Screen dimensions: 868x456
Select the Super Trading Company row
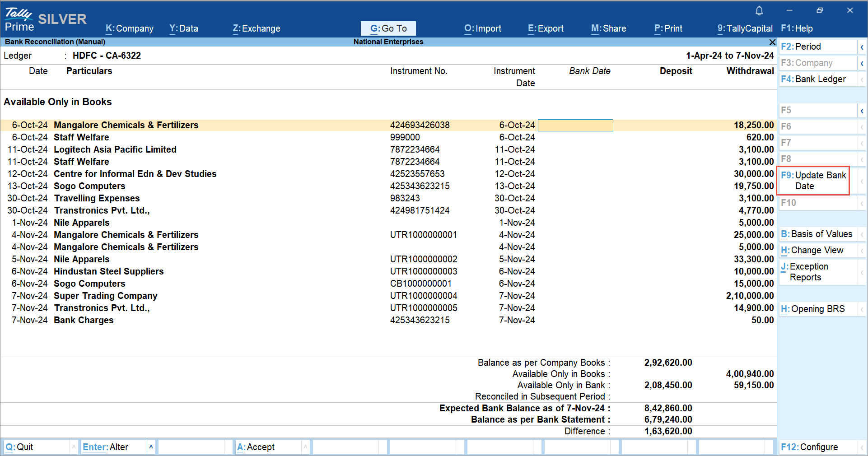pyautogui.click(x=388, y=296)
